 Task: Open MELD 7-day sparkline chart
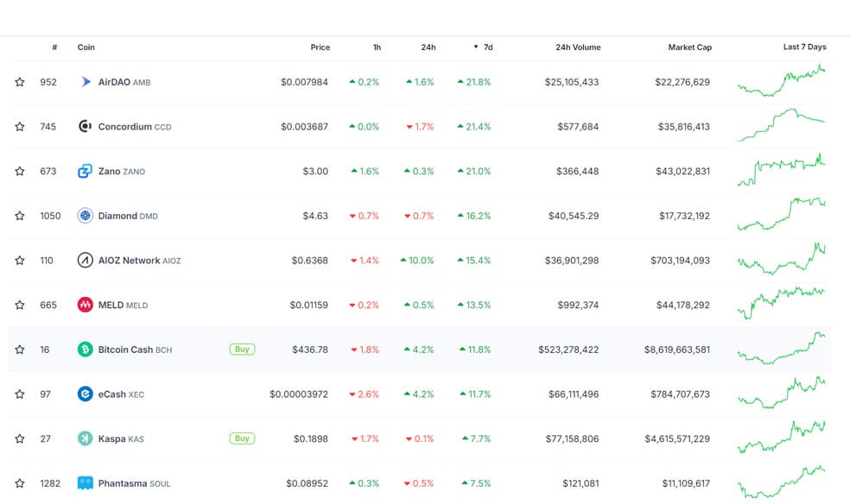click(x=781, y=303)
